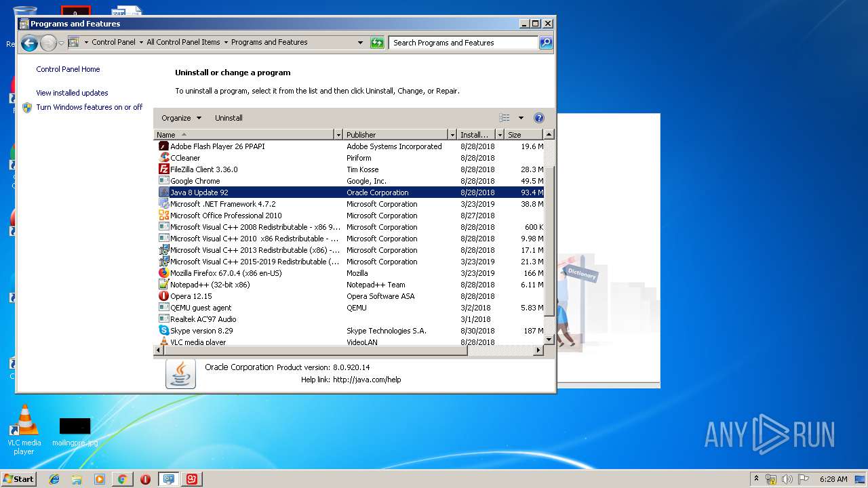Image resolution: width=868 pixels, height=488 pixels.
Task: Expand the Control Panel breadcrumb arrow
Action: coord(141,42)
